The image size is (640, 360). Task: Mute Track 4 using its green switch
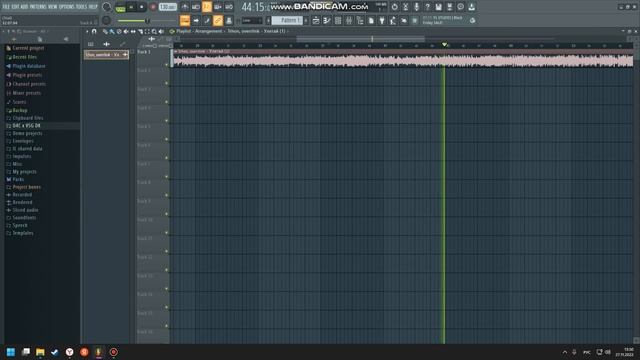[167, 121]
